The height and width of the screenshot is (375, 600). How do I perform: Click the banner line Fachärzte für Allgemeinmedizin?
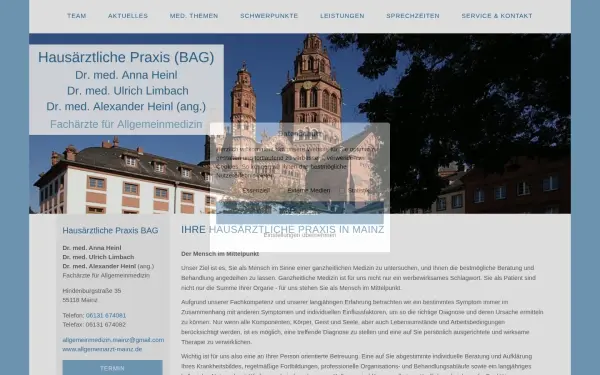[x=126, y=124]
